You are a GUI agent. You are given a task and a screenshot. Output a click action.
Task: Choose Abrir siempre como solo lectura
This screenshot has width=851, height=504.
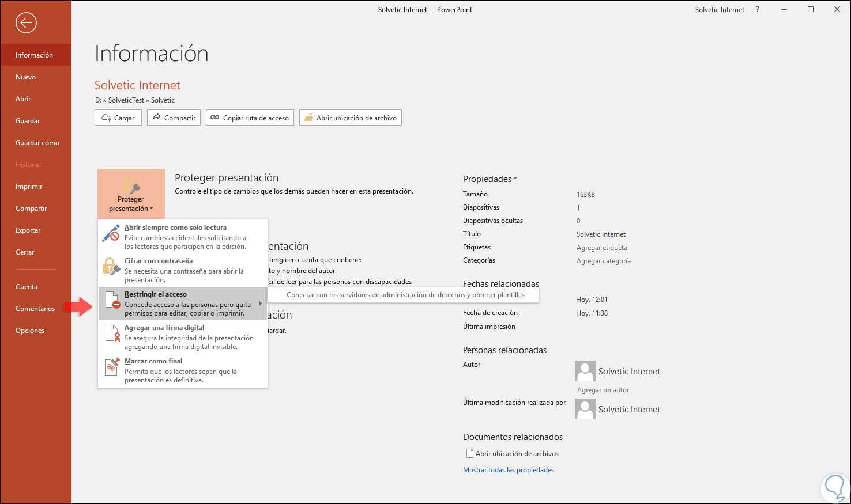183,237
